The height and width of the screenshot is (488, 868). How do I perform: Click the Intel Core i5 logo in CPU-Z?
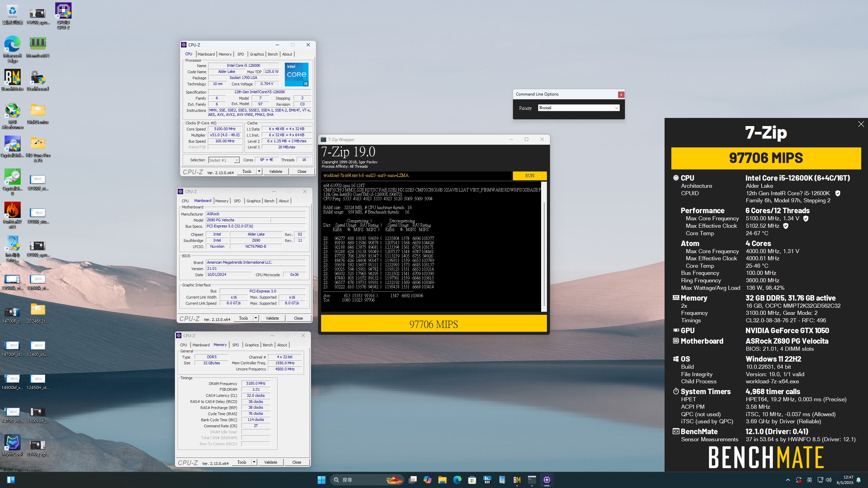(x=297, y=75)
